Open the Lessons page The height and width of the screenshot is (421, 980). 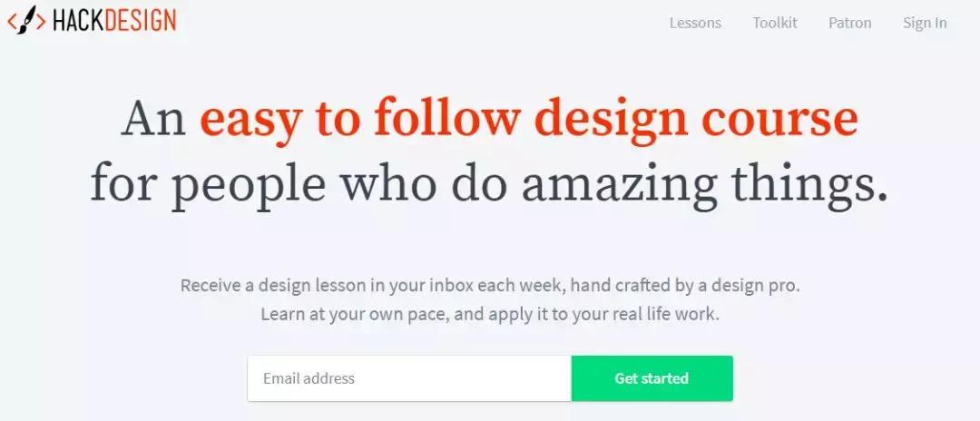tap(695, 23)
